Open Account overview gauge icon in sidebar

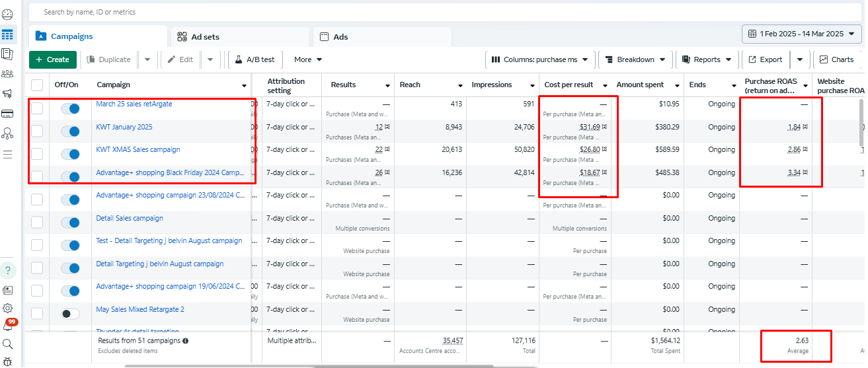[x=7, y=15]
